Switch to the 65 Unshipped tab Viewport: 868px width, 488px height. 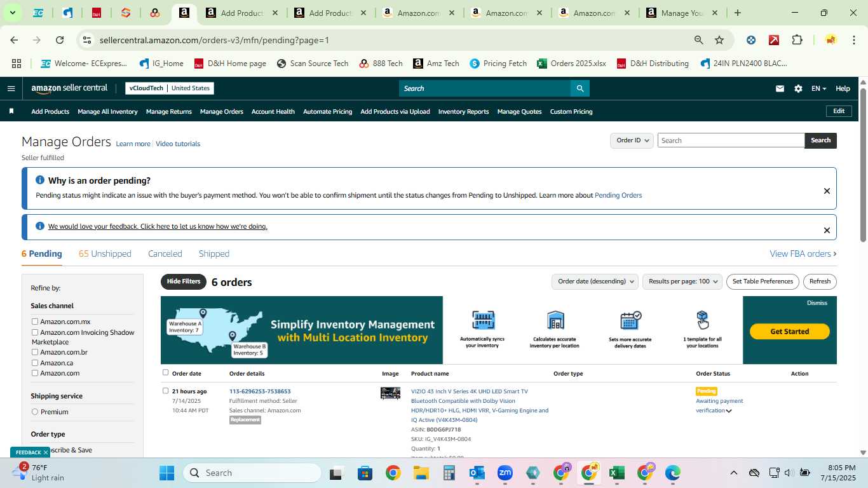105,254
